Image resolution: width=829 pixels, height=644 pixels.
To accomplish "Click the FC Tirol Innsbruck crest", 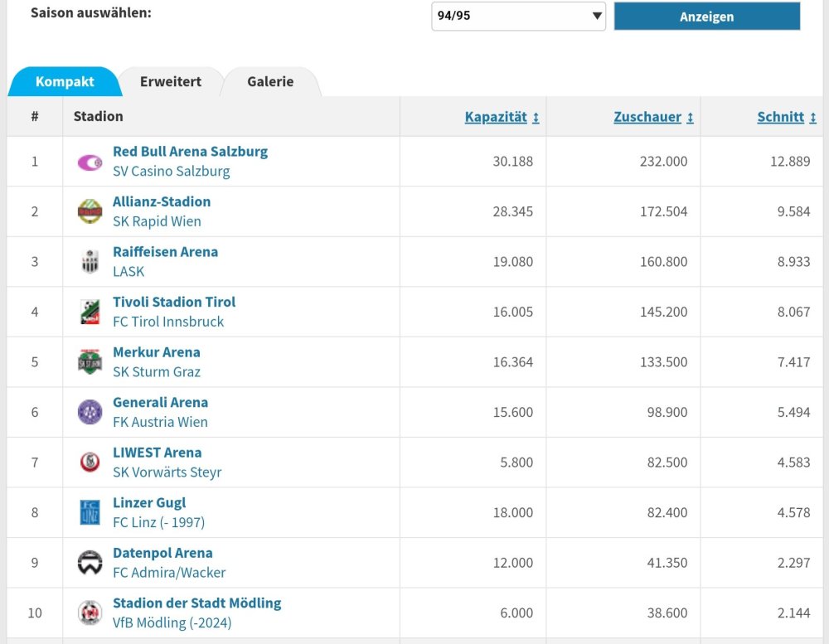I will click(90, 312).
